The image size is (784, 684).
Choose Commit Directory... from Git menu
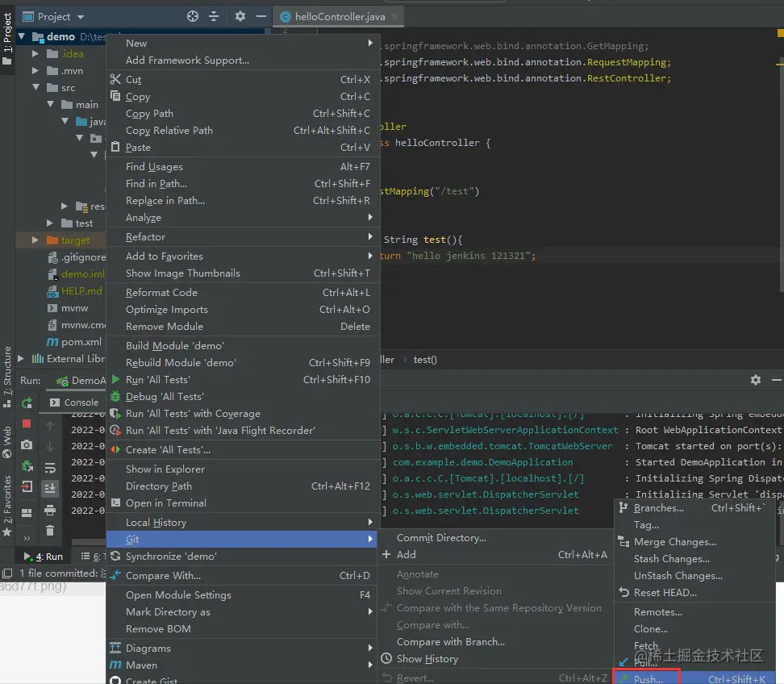[440, 538]
